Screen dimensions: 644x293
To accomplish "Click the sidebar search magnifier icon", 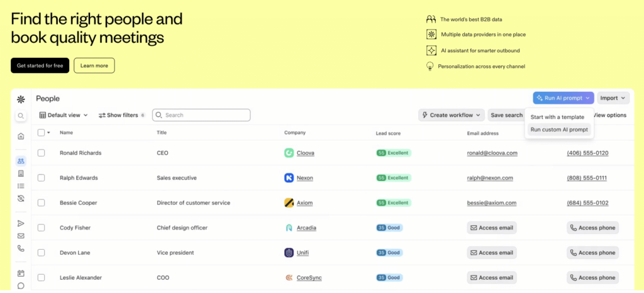I will click(21, 116).
